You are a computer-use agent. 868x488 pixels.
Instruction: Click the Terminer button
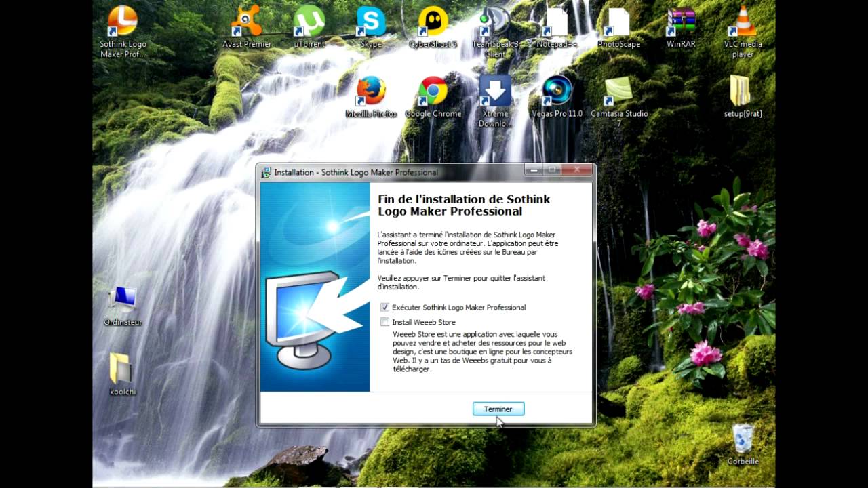(x=498, y=409)
